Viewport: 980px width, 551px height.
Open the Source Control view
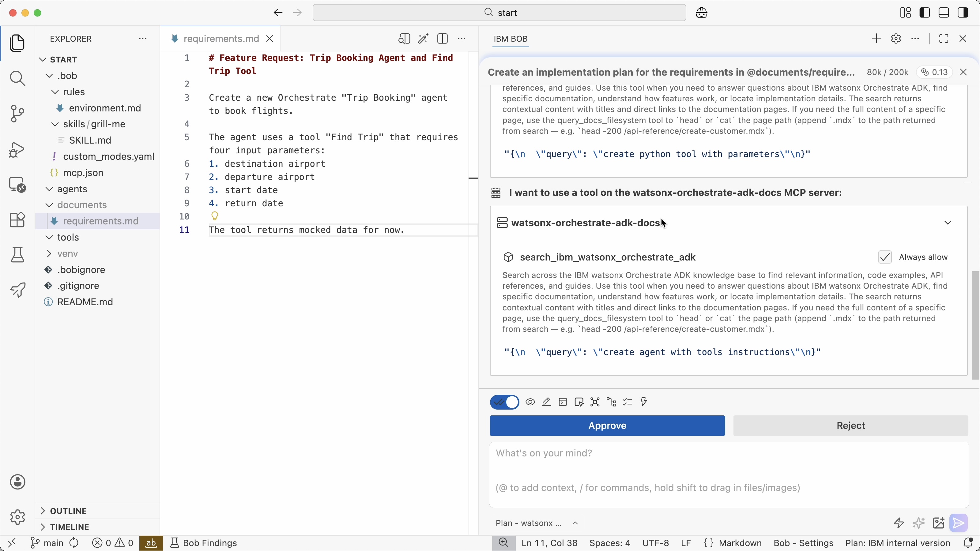[x=17, y=114]
